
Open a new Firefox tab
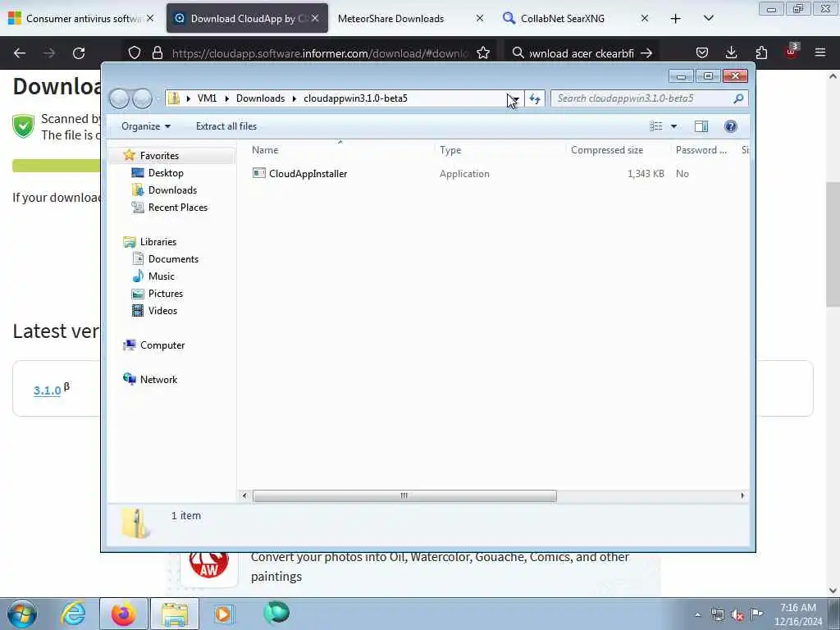coord(676,19)
